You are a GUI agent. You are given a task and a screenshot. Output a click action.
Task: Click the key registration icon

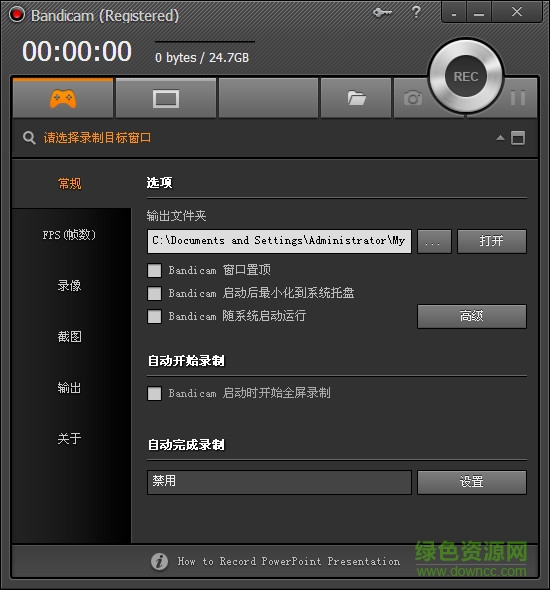(383, 13)
